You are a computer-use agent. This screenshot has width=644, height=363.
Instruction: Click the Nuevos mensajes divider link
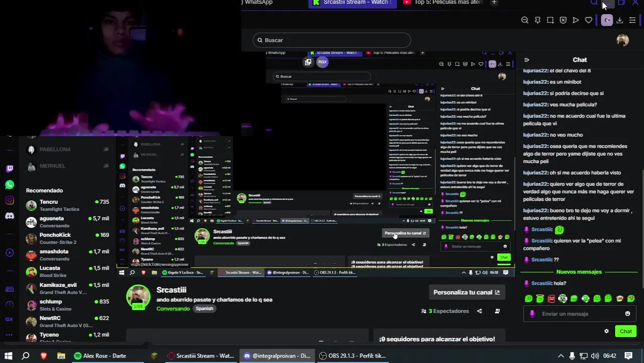click(x=578, y=272)
